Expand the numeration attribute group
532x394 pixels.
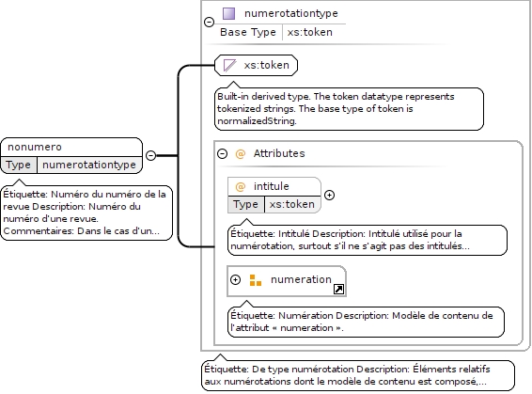coord(235,279)
